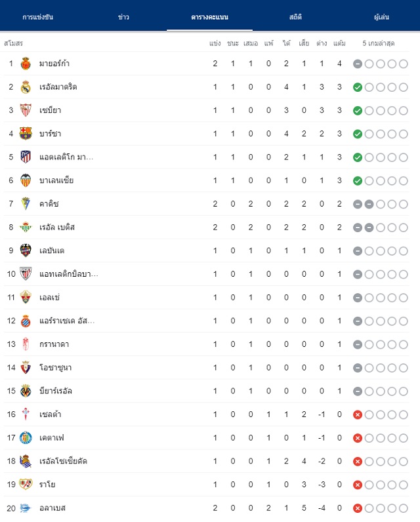Select the ตารางคะแนน standings tab
The height and width of the screenshot is (522, 420).
[209, 17]
